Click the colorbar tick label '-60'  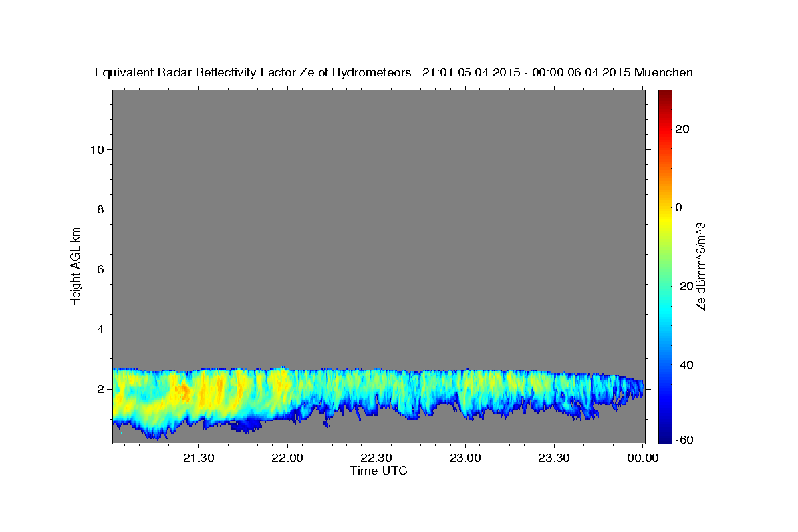(x=683, y=440)
